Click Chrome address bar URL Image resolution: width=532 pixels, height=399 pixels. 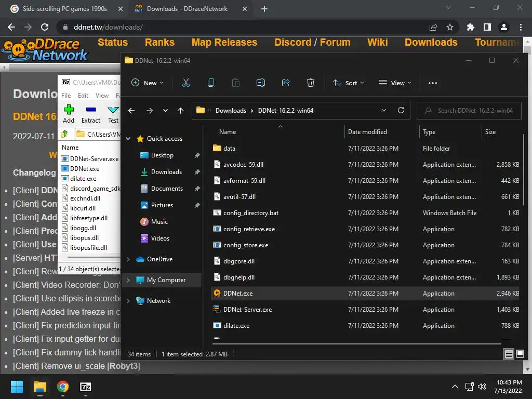(108, 27)
